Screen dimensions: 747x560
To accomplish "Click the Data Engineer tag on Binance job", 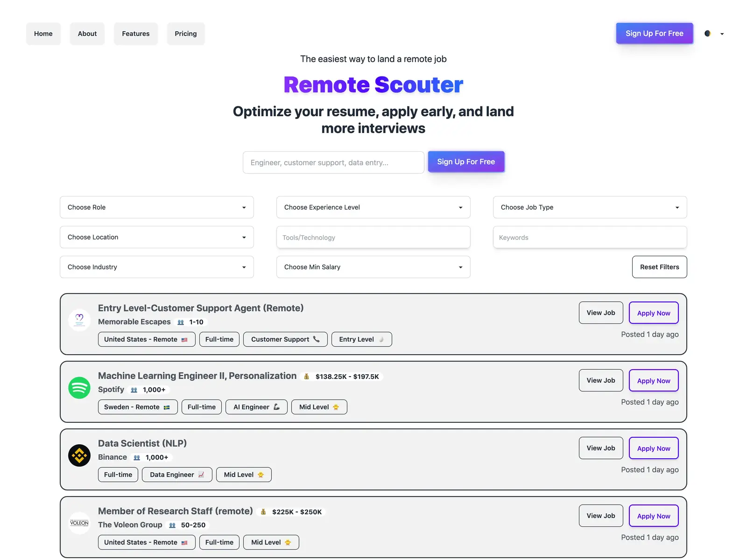I will pos(177,475).
